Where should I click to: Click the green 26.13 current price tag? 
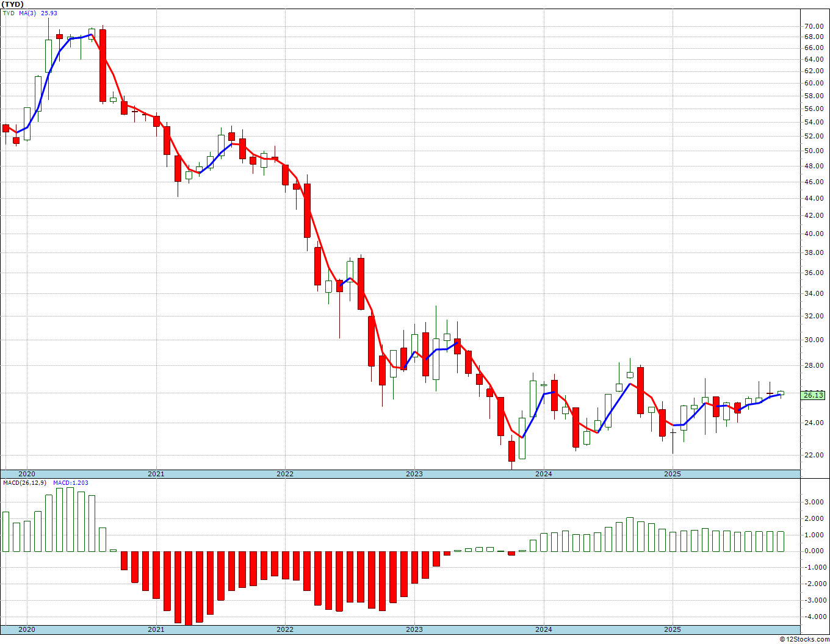813,395
